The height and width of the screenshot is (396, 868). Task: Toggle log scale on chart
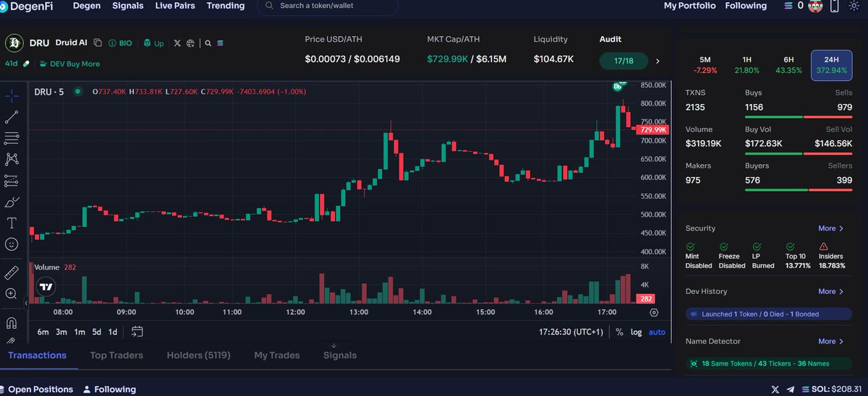point(636,332)
